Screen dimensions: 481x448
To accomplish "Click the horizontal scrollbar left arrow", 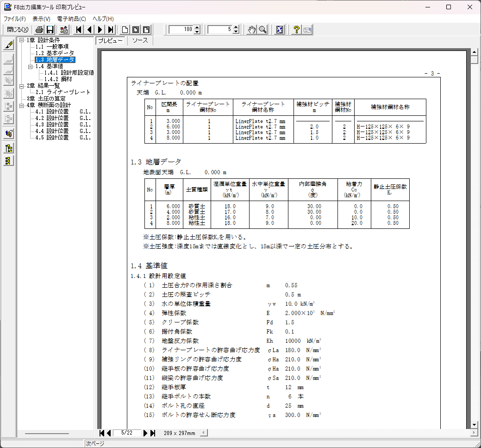I will [203, 433].
